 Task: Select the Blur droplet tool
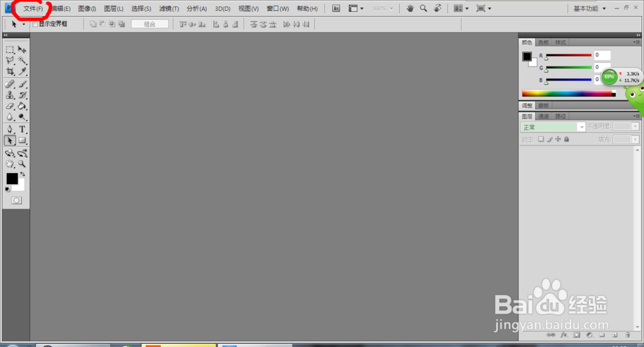pyautogui.click(x=10, y=117)
